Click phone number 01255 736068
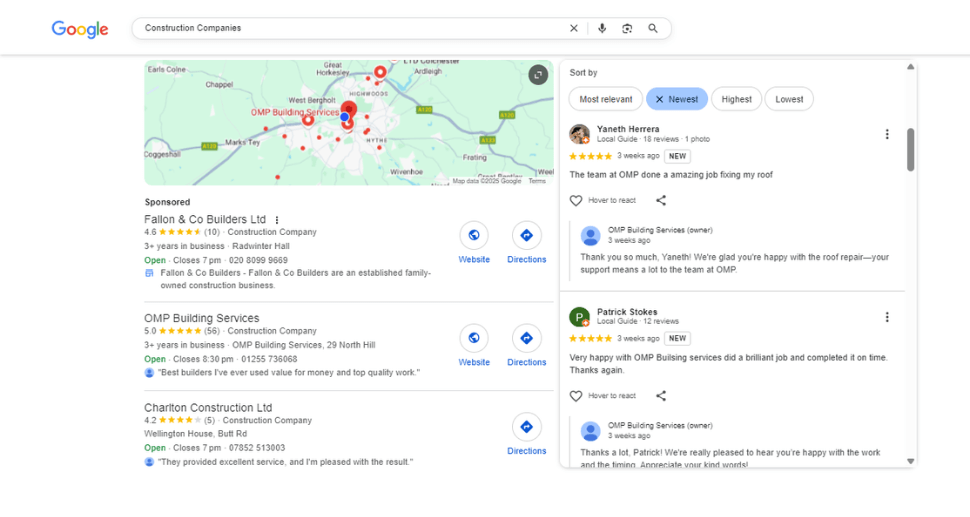 (x=269, y=359)
